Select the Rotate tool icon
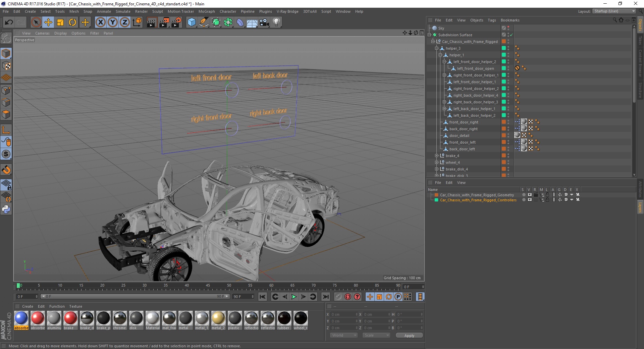Screen dimensions: 644x349 point(72,22)
